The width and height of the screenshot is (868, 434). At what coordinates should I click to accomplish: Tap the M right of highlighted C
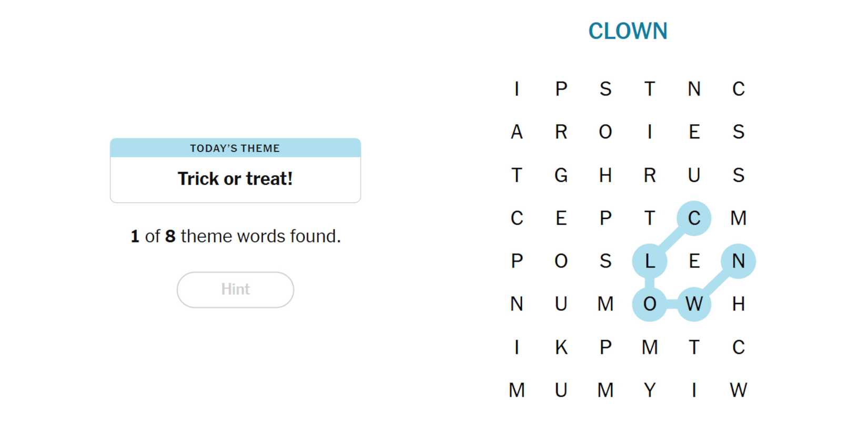(738, 218)
